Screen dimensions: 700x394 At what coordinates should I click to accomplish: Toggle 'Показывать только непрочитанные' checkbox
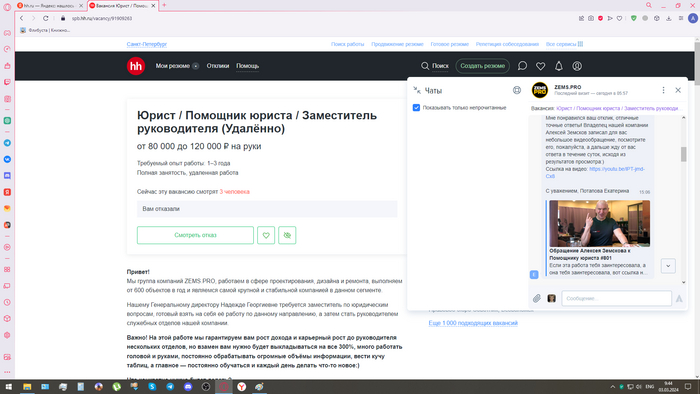pos(417,108)
